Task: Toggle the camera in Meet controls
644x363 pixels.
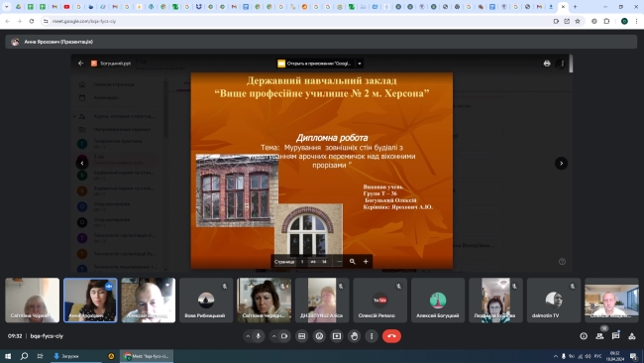Action: click(x=284, y=336)
